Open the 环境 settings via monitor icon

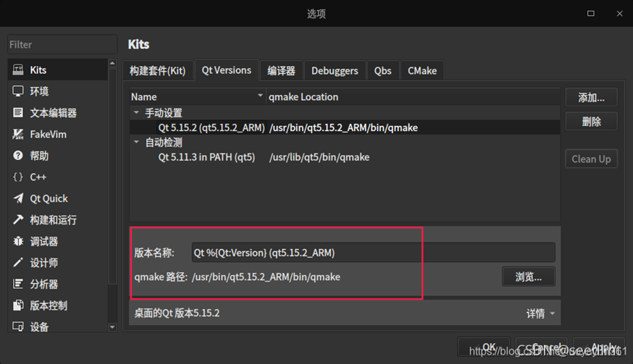pyautogui.click(x=18, y=91)
